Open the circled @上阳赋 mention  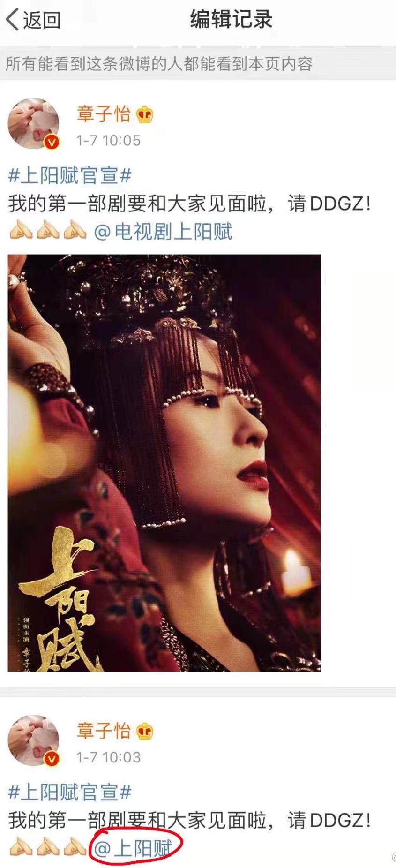[133, 848]
